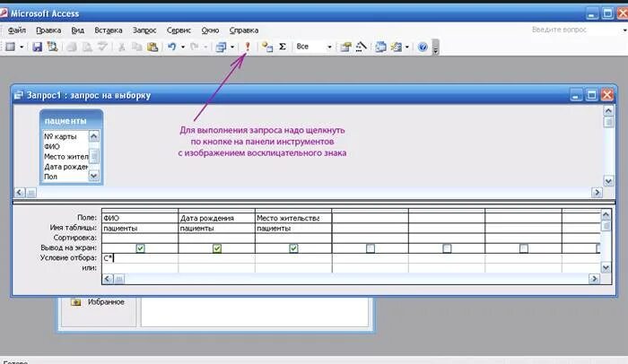Screen dimensions: 628x364
Task: Click the Условие отбора cell containing С*
Action: pos(140,258)
